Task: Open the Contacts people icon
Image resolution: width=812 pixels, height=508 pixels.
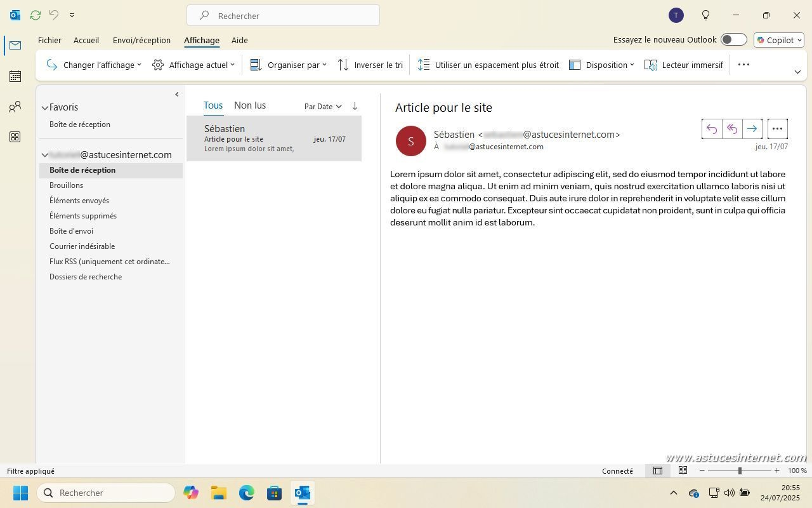Action: (x=15, y=107)
